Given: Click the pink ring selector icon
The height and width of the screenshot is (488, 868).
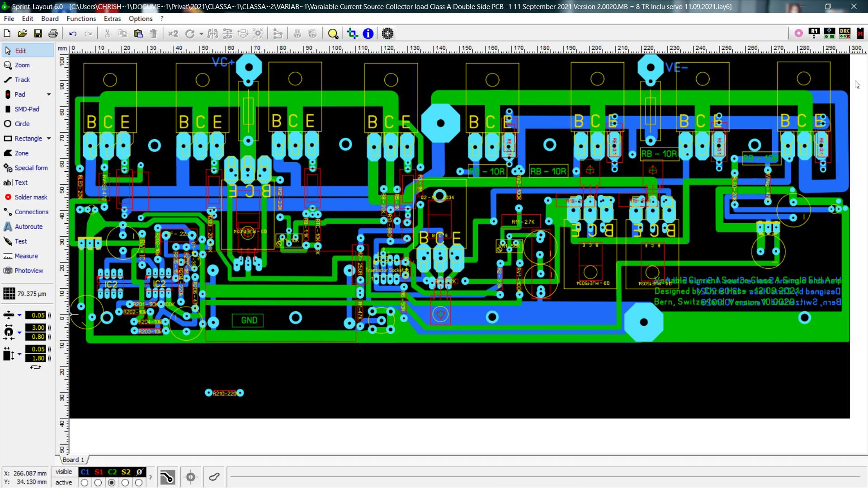Looking at the screenshot, I should 799,33.
